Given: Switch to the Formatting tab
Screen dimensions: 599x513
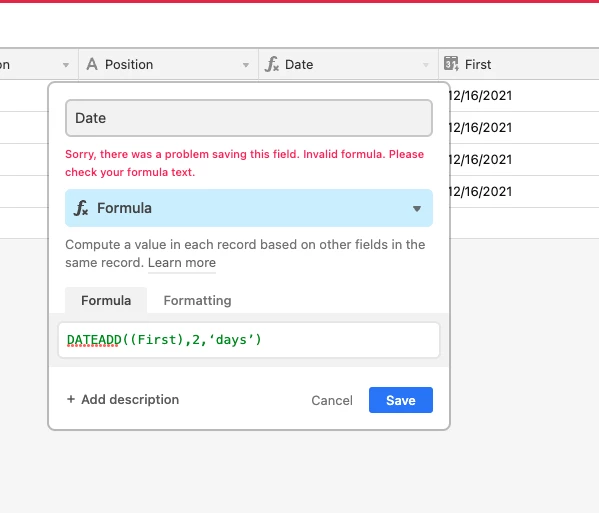Looking at the screenshot, I should [x=198, y=301].
